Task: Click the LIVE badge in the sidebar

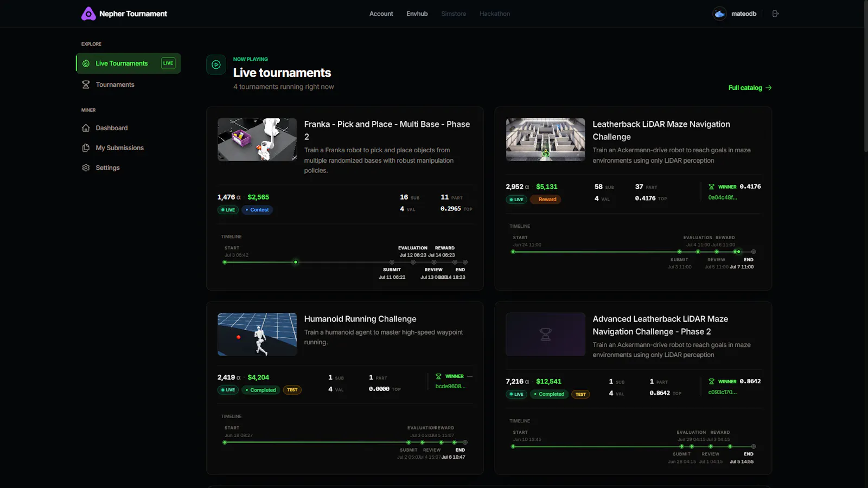Action: click(x=168, y=63)
